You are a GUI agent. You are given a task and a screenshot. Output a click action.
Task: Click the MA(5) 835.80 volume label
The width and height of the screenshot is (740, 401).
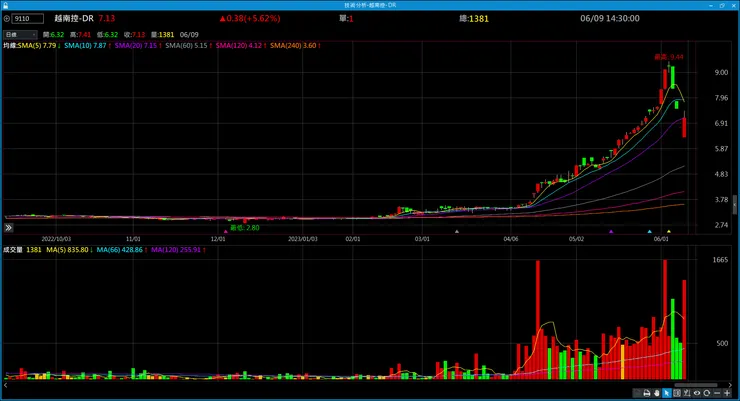pos(69,250)
